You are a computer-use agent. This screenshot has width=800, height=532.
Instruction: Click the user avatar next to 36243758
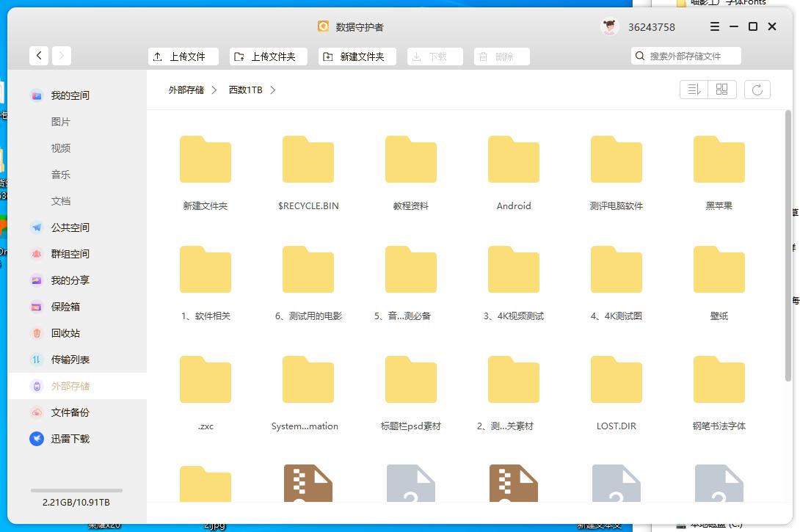pyautogui.click(x=610, y=26)
